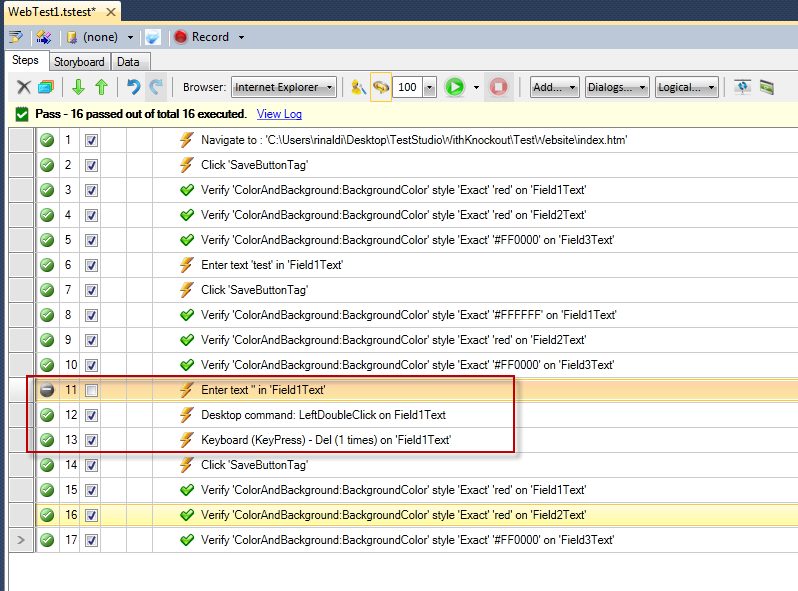Toggle the checkbox for step 16
798x591 pixels.
pyautogui.click(x=91, y=515)
